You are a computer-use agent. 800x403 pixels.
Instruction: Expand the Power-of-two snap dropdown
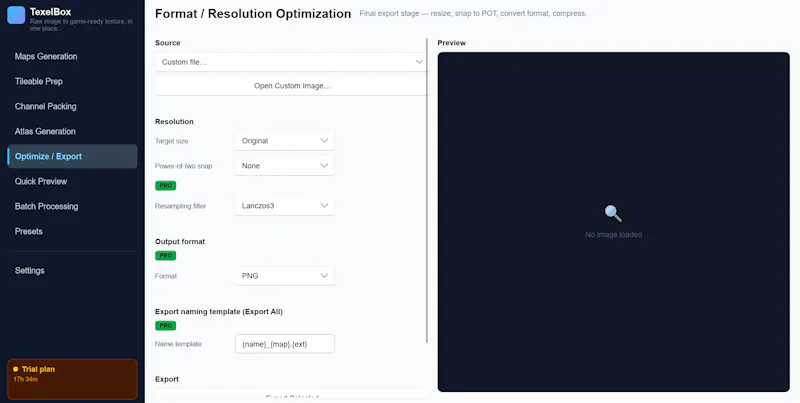(285, 166)
